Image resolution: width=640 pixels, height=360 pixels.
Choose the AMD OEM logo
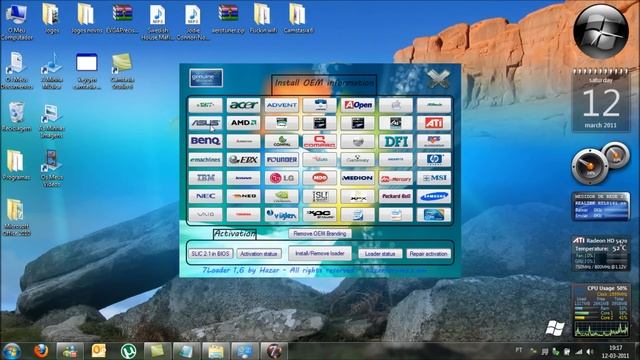[x=243, y=123]
